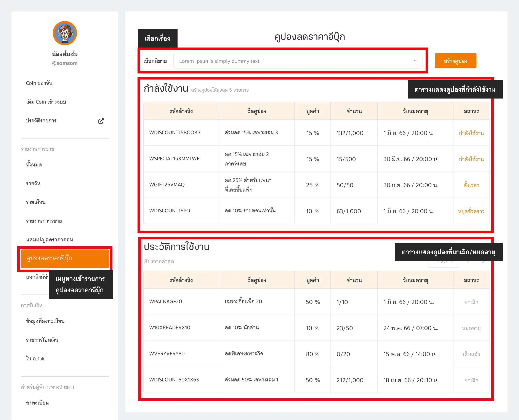
Task: Open ลงทะเบียน under visually impaired section
Action: [37, 403]
